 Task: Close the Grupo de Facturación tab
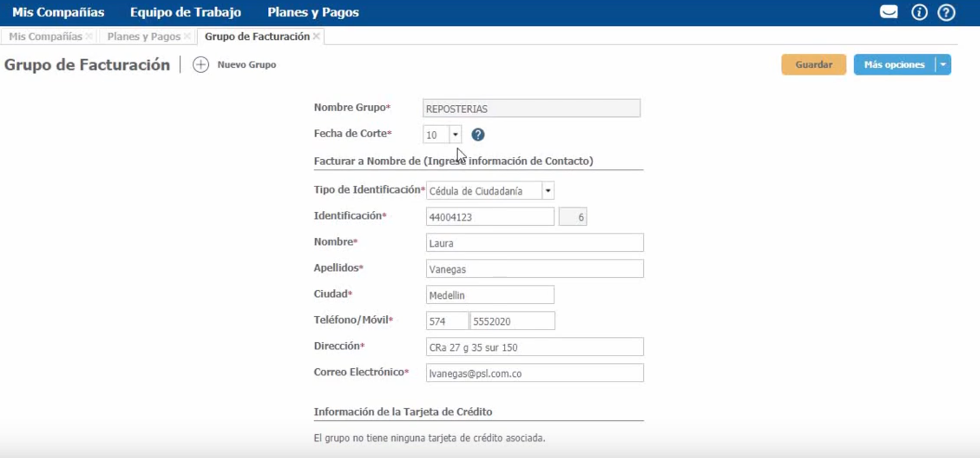click(316, 36)
